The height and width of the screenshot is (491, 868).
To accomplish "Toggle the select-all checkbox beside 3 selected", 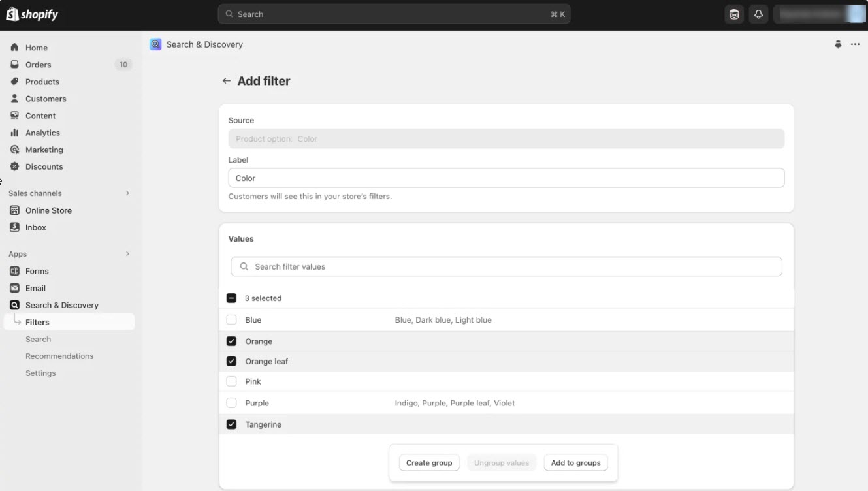I will pyautogui.click(x=231, y=298).
